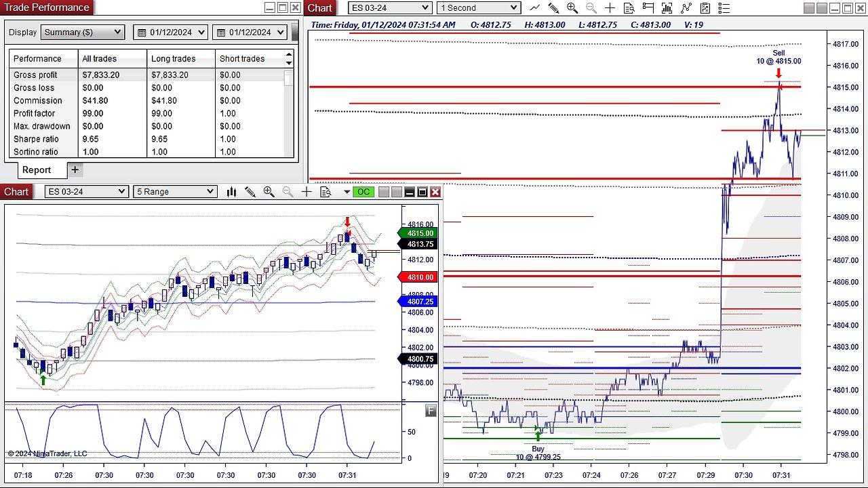Select the Report tab
The height and width of the screenshot is (488, 868).
pyautogui.click(x=37, y=170)
